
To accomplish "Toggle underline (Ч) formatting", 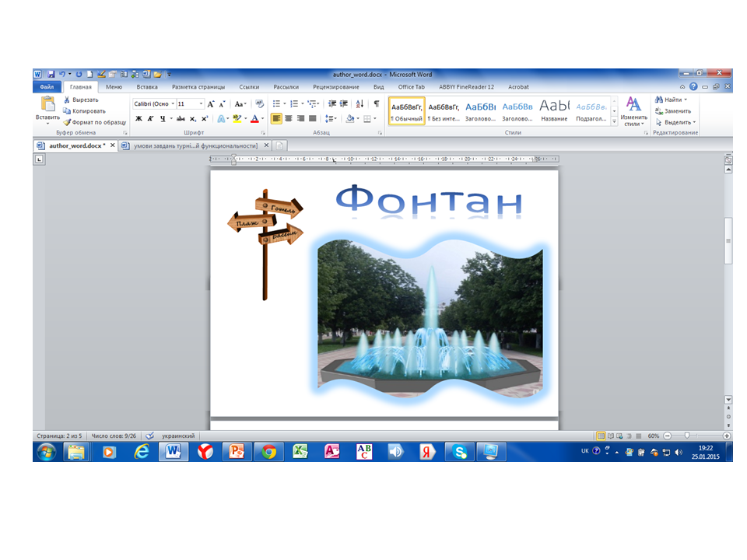I will coord(163,118).
